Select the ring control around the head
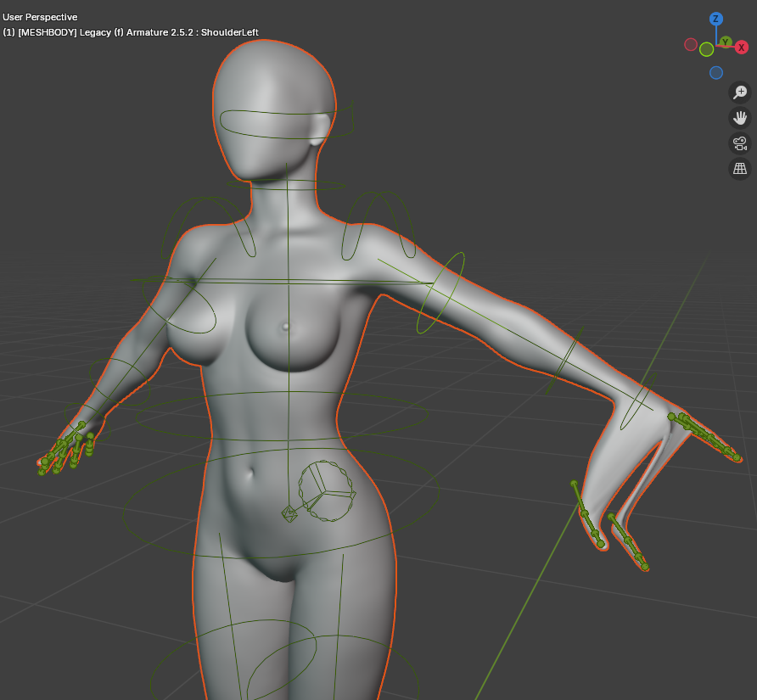 tap(229, 120)
